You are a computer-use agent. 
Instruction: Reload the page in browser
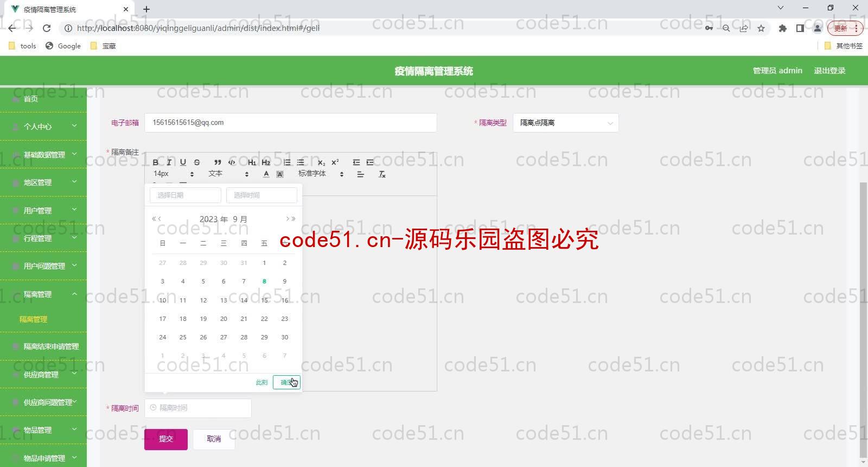(47, 28)
